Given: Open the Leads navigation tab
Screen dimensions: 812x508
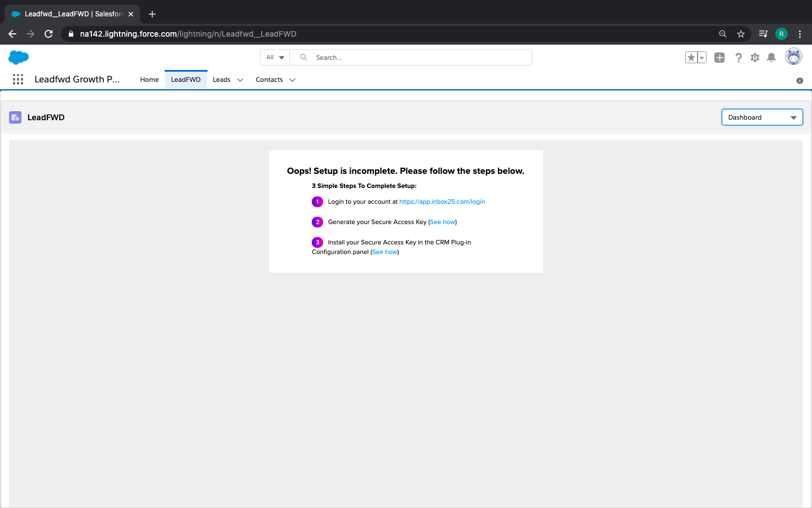Looking at the screenshot, I should coord(222,80).
